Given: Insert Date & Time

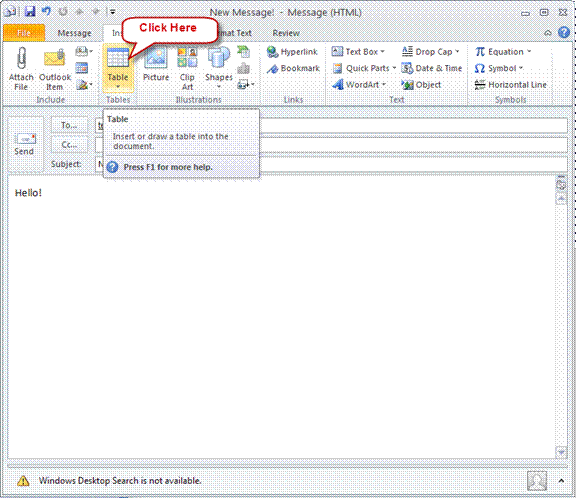Looking at the screenshot, I should (432, 68).
